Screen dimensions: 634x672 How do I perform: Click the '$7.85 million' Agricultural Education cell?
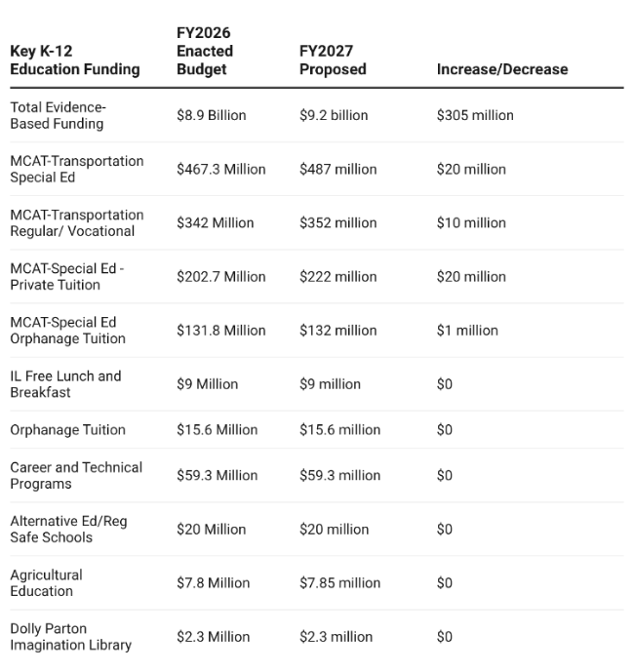click(x=340, y=582)
